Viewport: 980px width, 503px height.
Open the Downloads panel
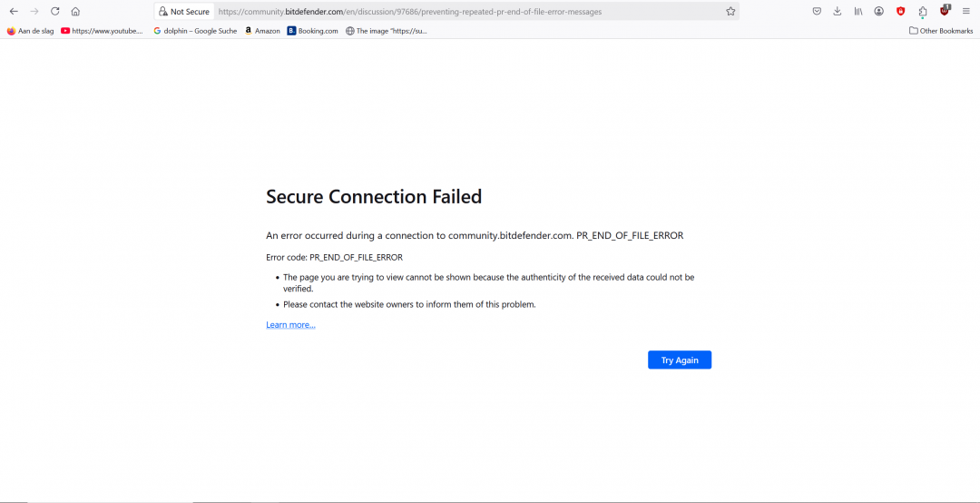838,11
